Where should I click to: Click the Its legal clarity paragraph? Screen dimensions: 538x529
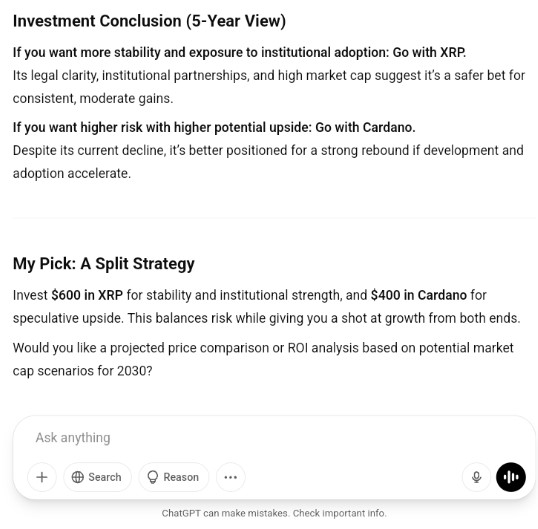pos(269,87)
